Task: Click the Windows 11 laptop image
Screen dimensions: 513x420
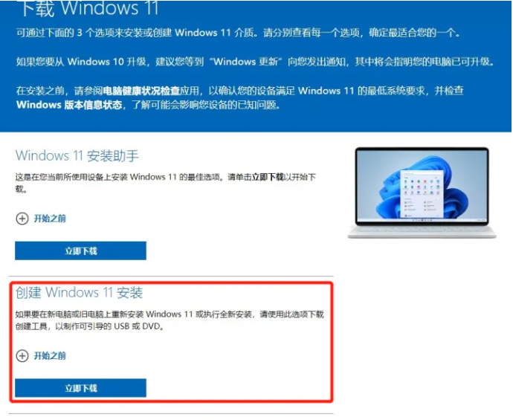Action: [422, 193]
